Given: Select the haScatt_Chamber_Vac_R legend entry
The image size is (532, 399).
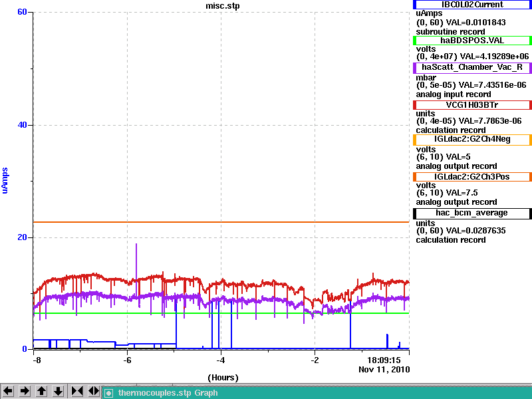Looking at the screenshot, I should point(472,68).
